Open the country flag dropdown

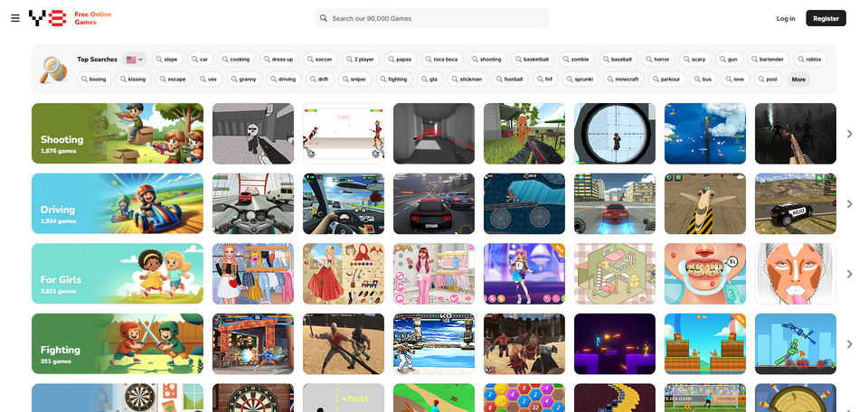(x=135, y=59)
